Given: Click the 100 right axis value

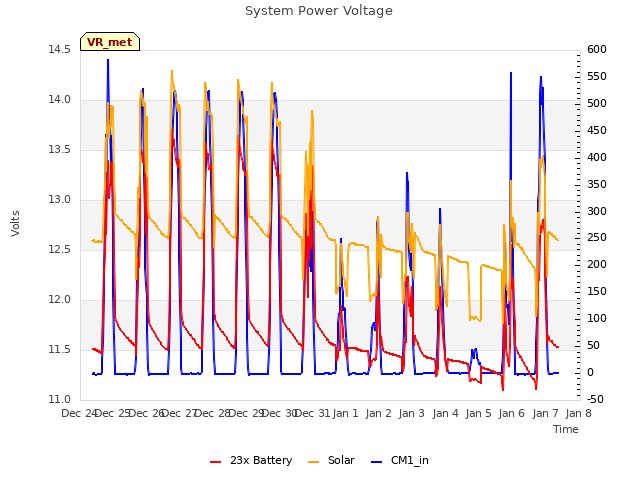Looking at the screenshot, I should (x=597, y=318).
